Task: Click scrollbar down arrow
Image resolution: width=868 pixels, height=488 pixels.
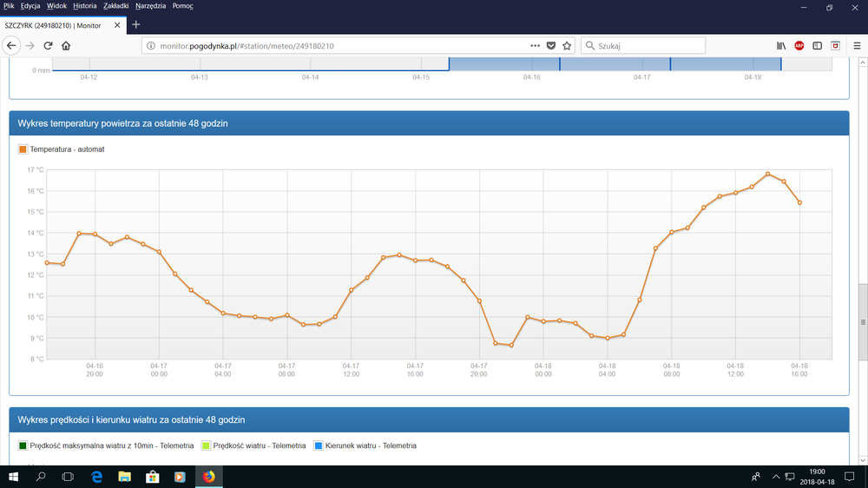Action: pos(863,460)
